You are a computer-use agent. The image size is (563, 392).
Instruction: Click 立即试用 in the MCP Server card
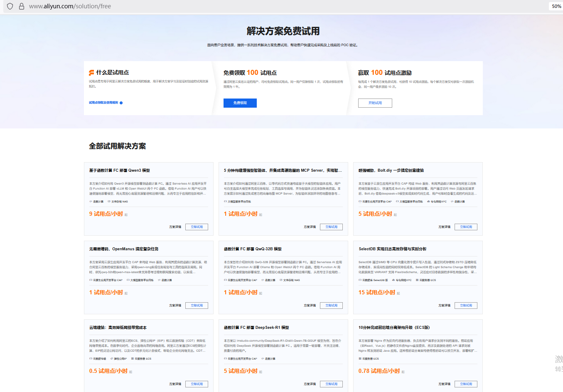(331, 227)
